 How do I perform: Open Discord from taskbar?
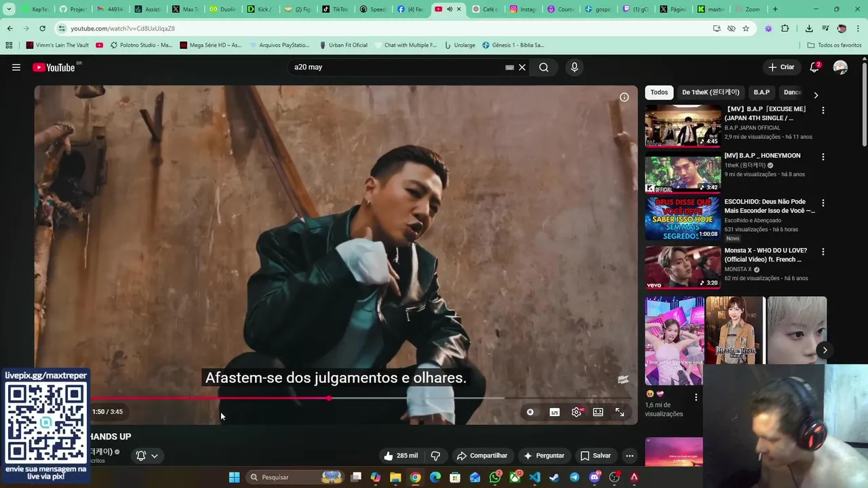click(595, 477)
